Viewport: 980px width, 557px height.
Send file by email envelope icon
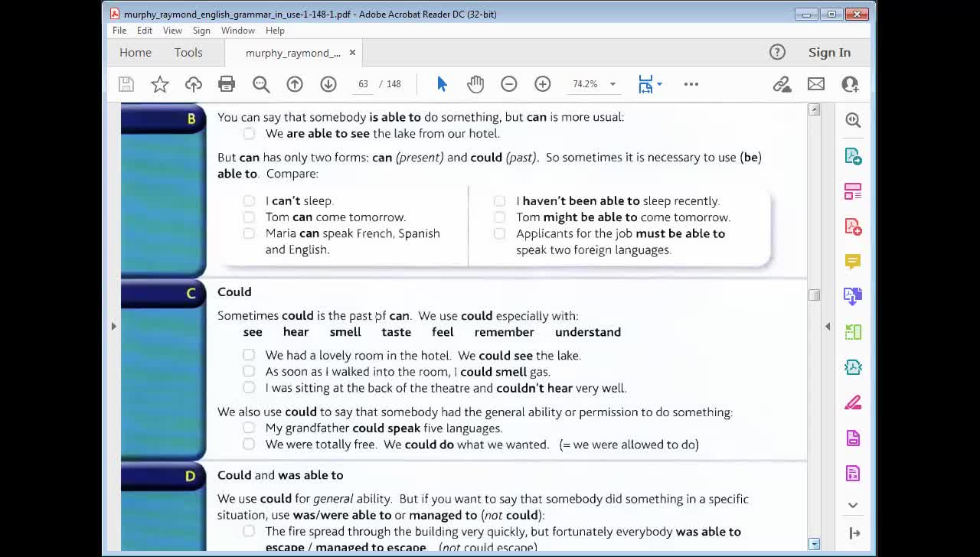(x=816, y=84)
